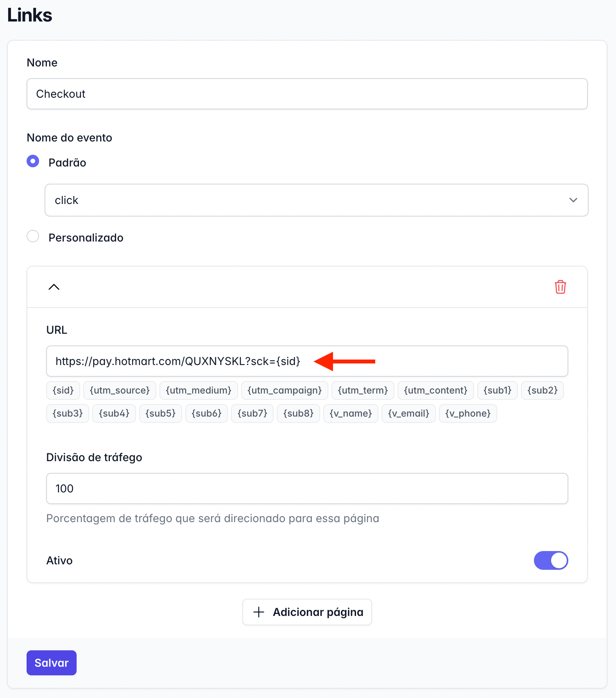Viewport: 616px width, 698px height.
Task: Insert the {v_email} placeholder tag
Action: 408,413
